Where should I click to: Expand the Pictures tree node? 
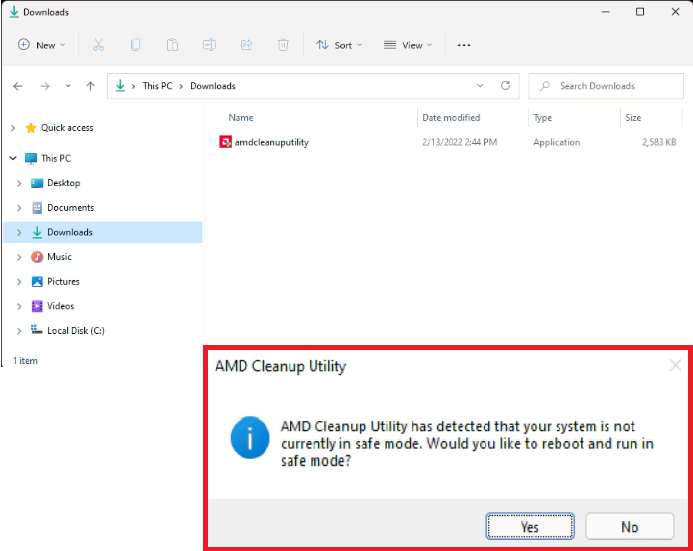coord(19,281)
